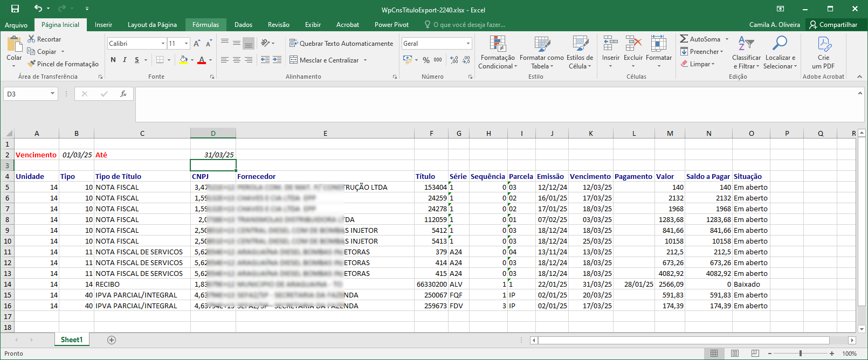Screen dimensions: 868x360
Task: Open the Calibri font name dropdown
Action: point(163,44)
